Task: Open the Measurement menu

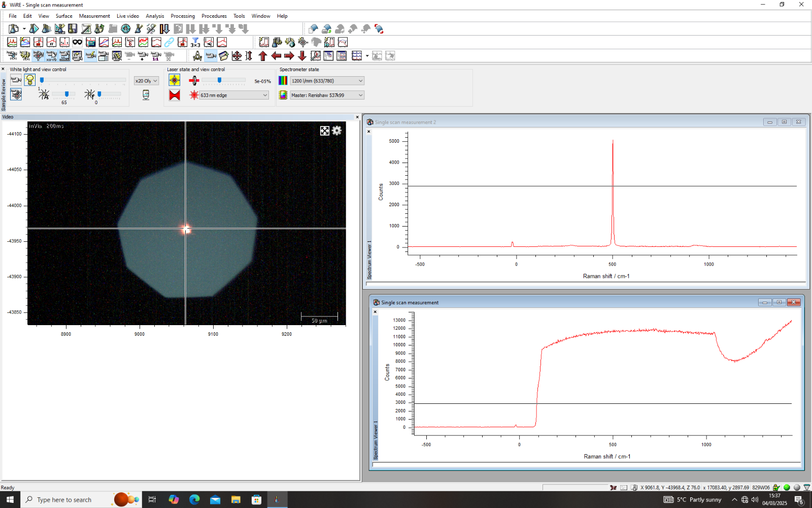Action: pyautogui.click(x=94, y=16)
